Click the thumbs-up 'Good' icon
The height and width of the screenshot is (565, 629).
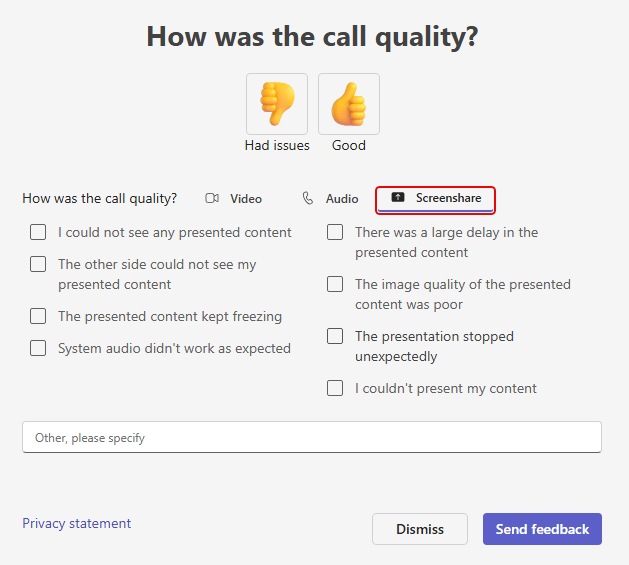pyautogui.click(x=349, y=103)
